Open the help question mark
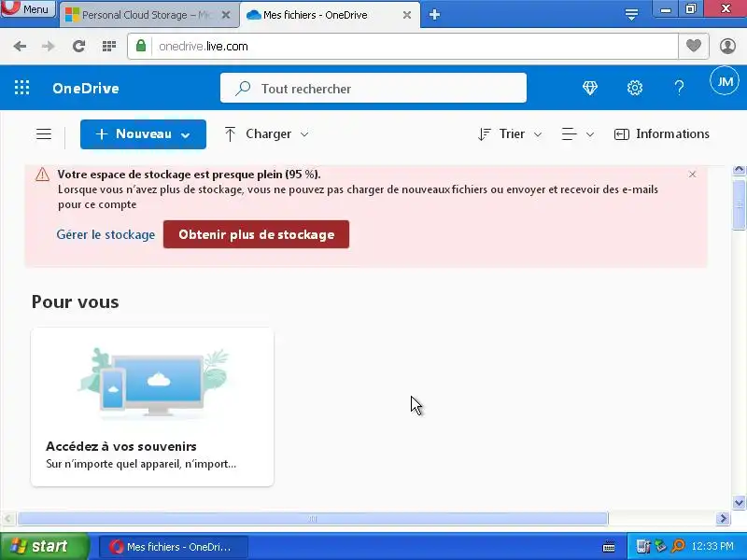 [679, 88]
